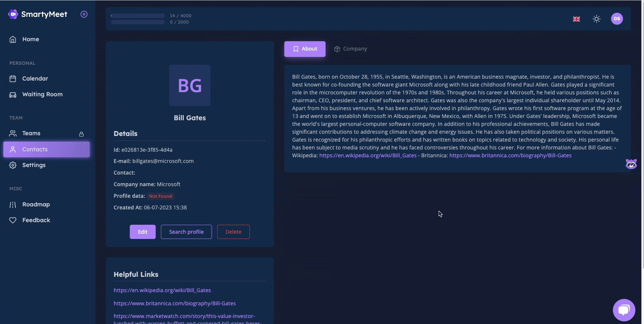Open the chat bubble widget

click(x=624, y=310)
